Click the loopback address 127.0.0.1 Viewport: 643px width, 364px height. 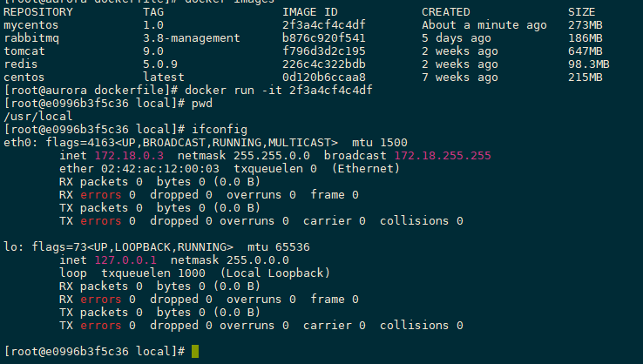[125, 260]
